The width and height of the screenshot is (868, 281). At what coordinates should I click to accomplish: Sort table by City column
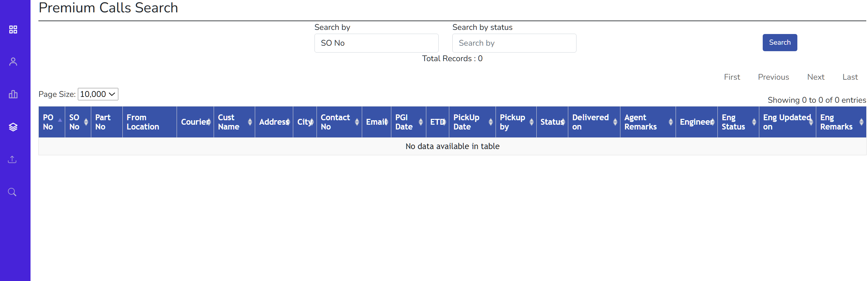tap(305, 122)
